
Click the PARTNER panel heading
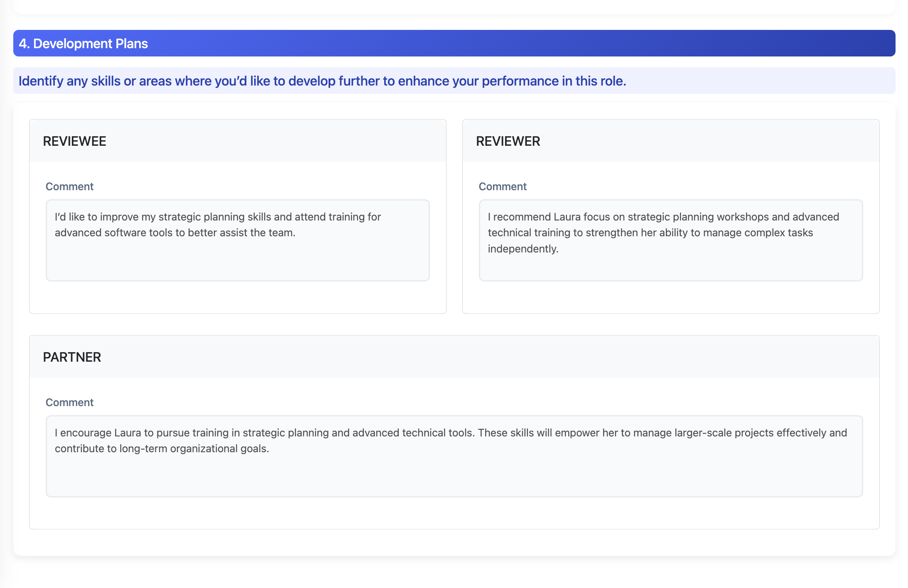click(72, 357)
